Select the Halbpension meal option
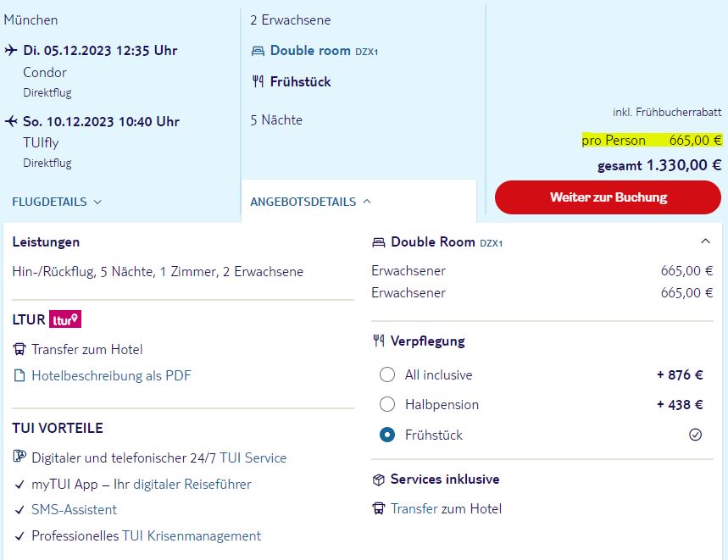The image size is (728, 560). [387, 404]
